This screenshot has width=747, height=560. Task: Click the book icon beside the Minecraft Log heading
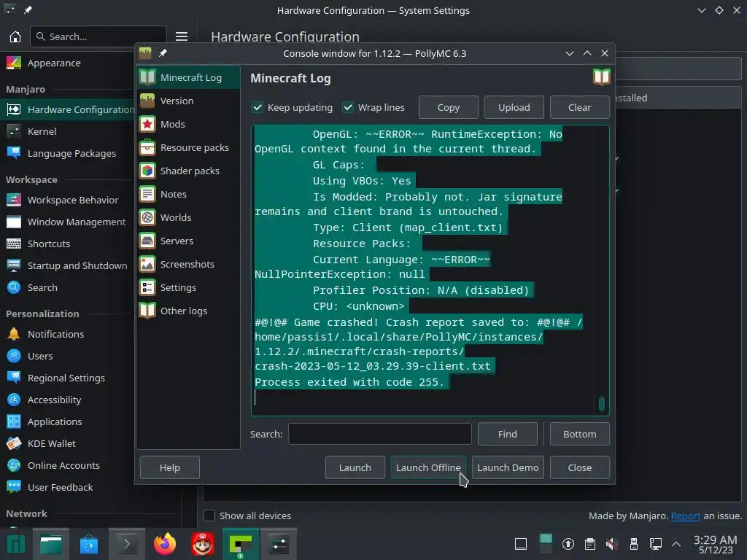click(601, 77)
